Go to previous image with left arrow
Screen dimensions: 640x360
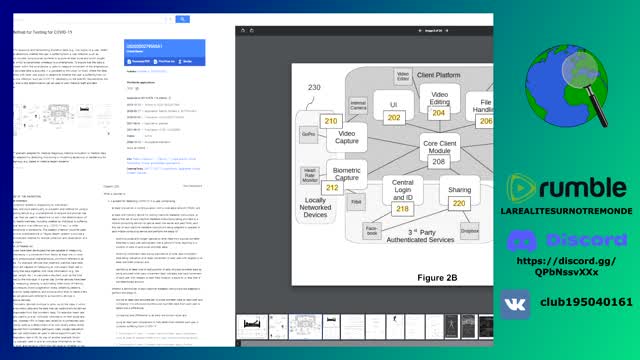click(x=420, y=31)
